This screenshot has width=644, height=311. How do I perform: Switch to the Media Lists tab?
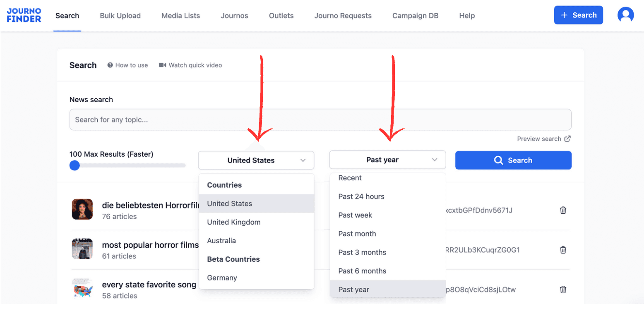coord(180,16)
